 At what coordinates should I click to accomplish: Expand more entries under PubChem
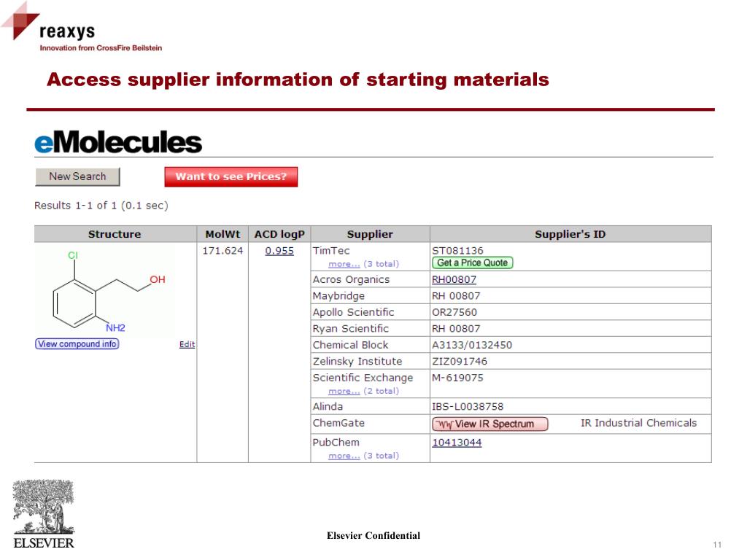click(x=344, y=456)
